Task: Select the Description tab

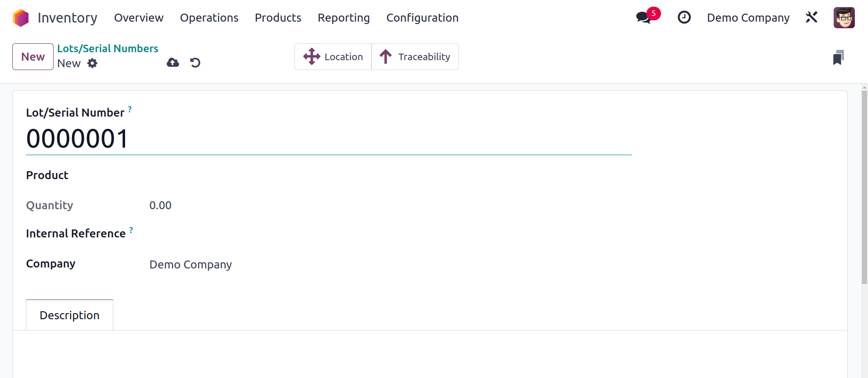Action: click(x=70, y=315)
